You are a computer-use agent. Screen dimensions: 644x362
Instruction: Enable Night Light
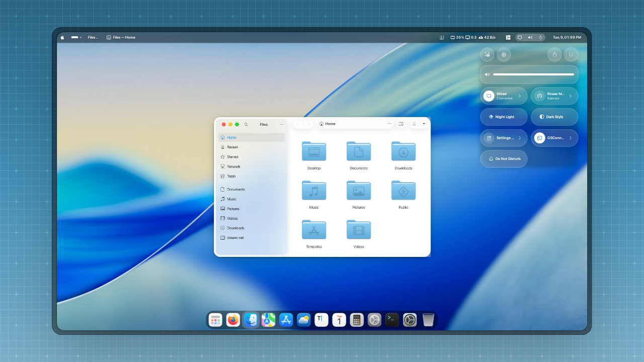(x=504, y=117)
